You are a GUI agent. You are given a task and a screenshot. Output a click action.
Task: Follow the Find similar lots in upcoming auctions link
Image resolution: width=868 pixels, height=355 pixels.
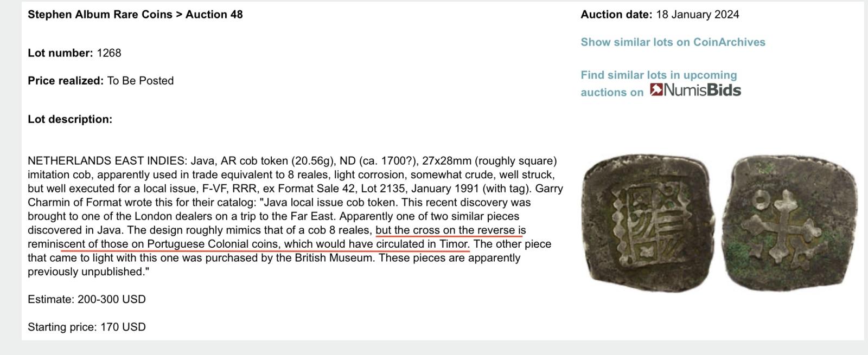[x=659, y=83]
